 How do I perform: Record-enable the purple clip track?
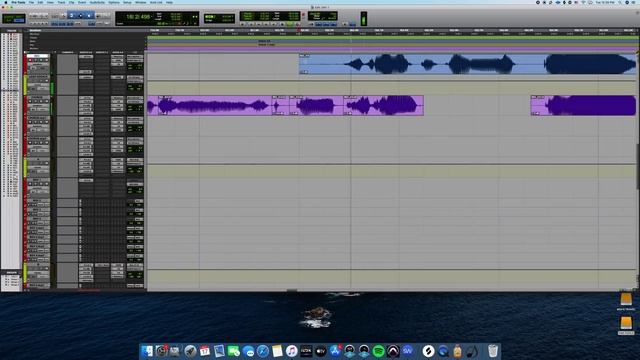(30, 101)
